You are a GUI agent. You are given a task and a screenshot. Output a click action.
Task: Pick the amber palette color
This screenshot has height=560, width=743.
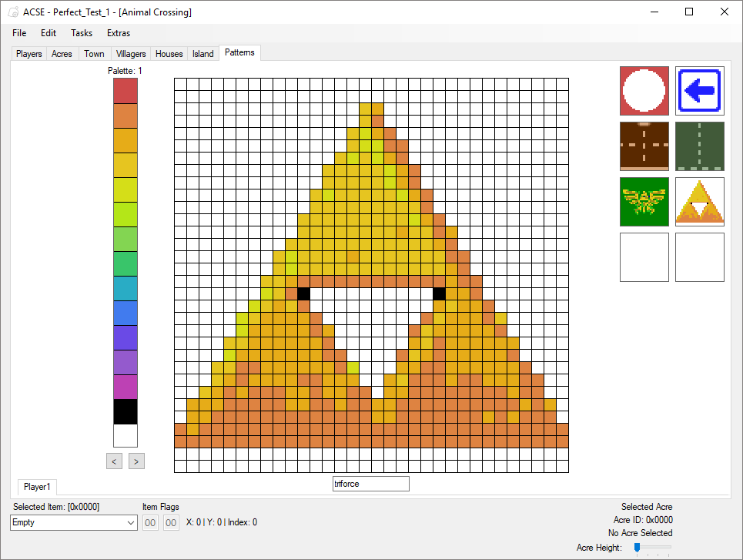point(125,140)
